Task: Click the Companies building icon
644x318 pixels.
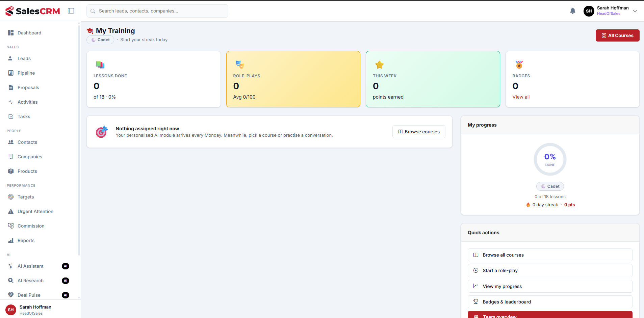Action: click(11, 157)
